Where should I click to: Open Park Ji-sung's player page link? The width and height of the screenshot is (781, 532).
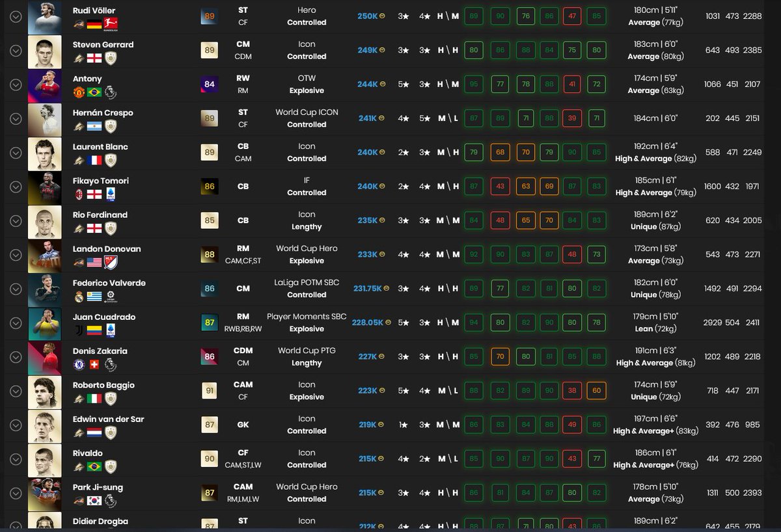coord(98,487)
